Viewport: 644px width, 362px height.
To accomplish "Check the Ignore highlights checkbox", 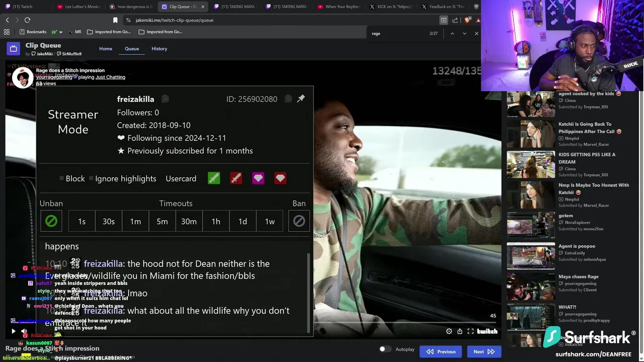I will 91,178.
